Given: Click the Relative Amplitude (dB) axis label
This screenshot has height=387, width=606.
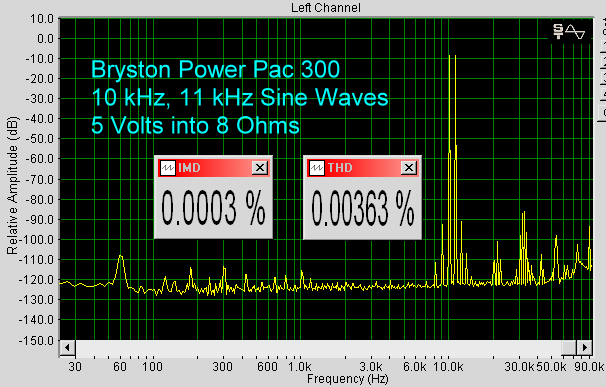Looking at the screenshot, I should click(x=12, y=185).
